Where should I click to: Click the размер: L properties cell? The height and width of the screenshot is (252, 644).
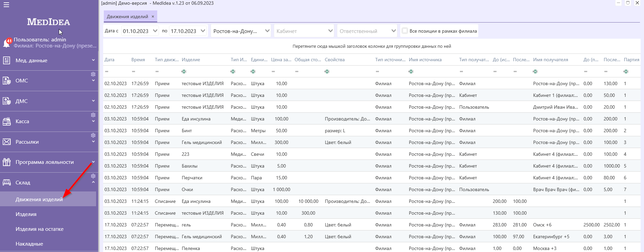335,131
